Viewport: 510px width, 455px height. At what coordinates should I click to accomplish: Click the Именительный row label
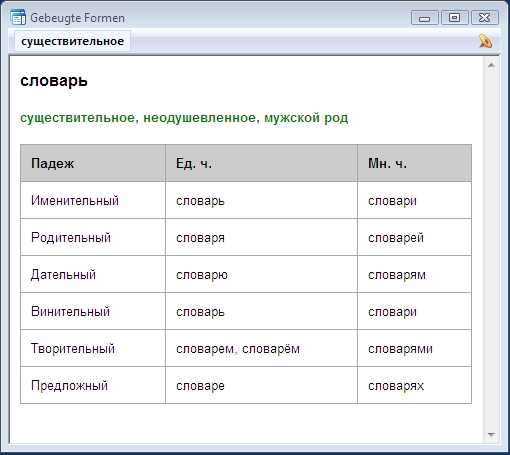(x=75, y=201)
